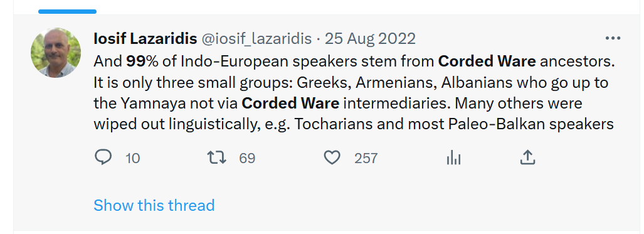Open the three-dot more options menu
Image resolution: width=644 pixels, height=234 pixels.
tap(613, 39)
